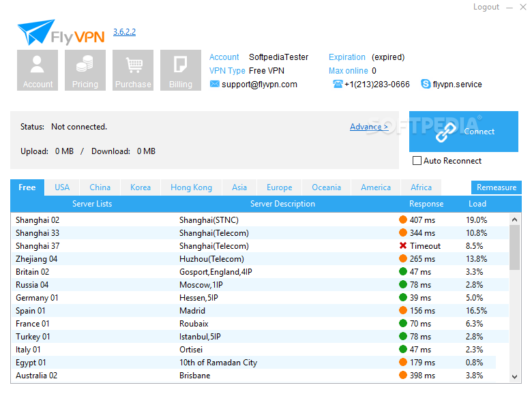532x394 pixels.
Task: Select the Australia 02 server row
Action: [x=260, y=375]
